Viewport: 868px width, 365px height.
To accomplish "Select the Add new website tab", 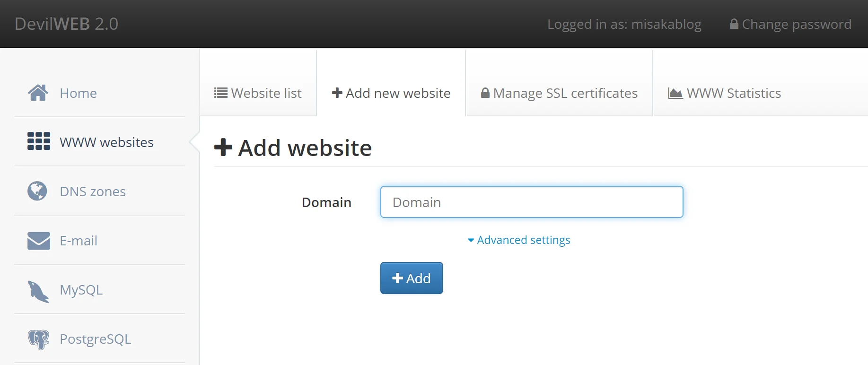I will [x=391, y=93].
